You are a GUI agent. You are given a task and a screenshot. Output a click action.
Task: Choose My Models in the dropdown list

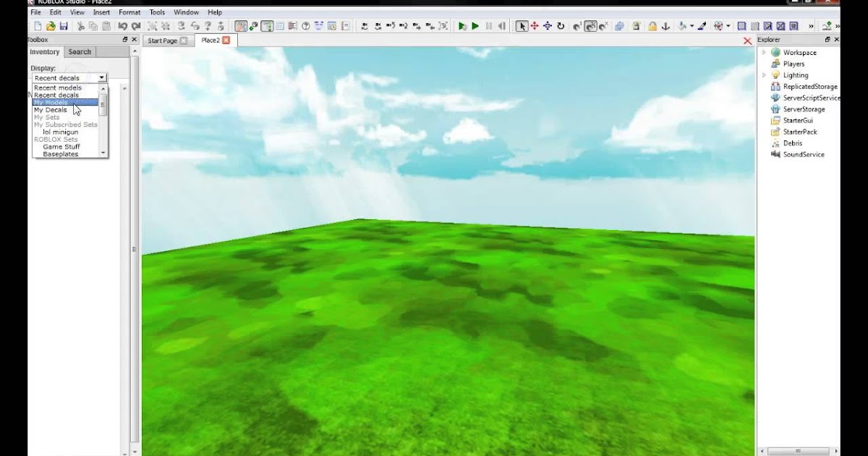point(65,103)
